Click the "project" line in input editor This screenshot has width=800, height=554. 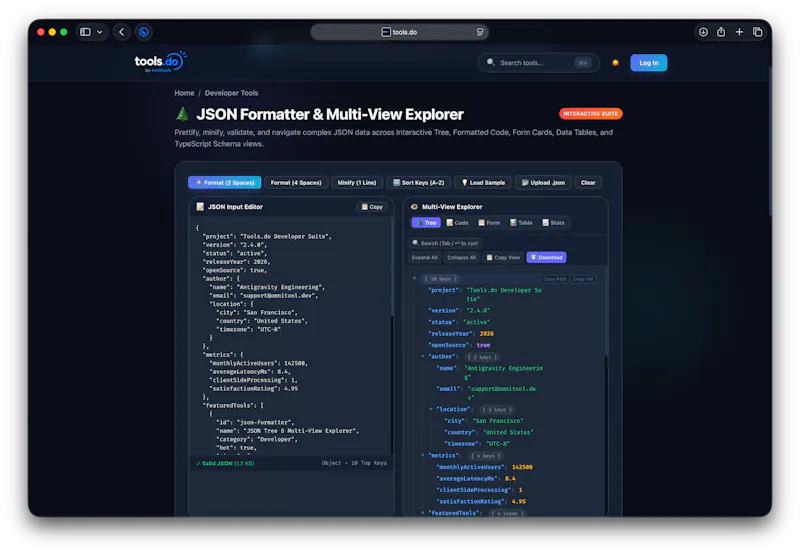[x=267, y=237]
